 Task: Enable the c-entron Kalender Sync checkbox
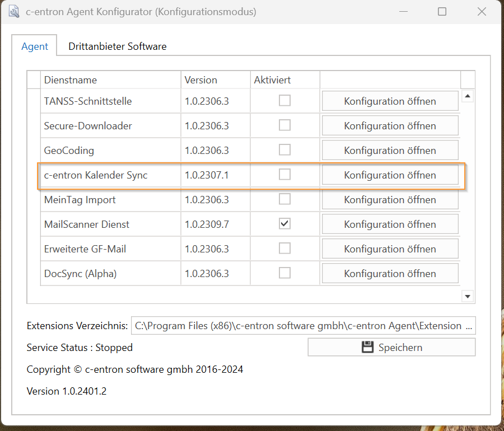click(285, 175)
